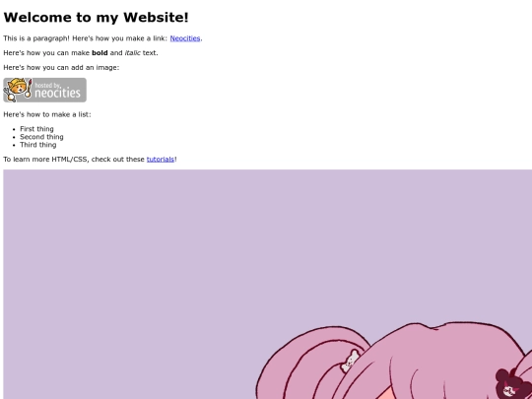
Task: Click the dark maroon bear hair tie
Action: (x=512, y=383)
